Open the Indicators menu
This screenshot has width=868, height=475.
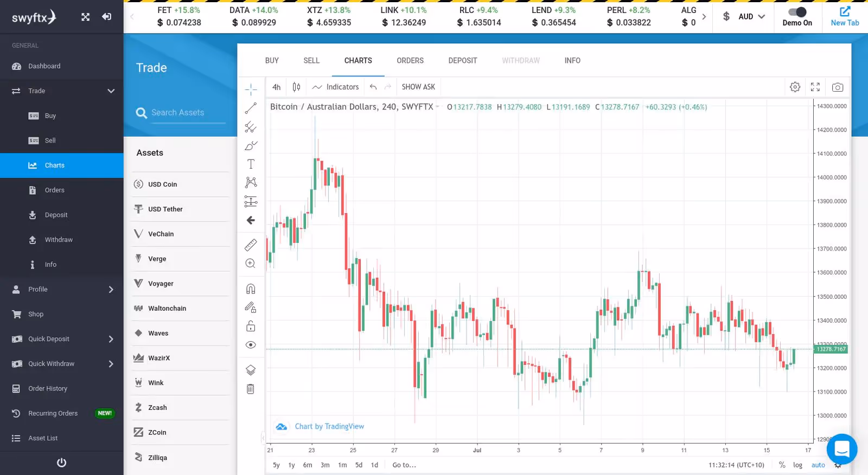point(336,87)
